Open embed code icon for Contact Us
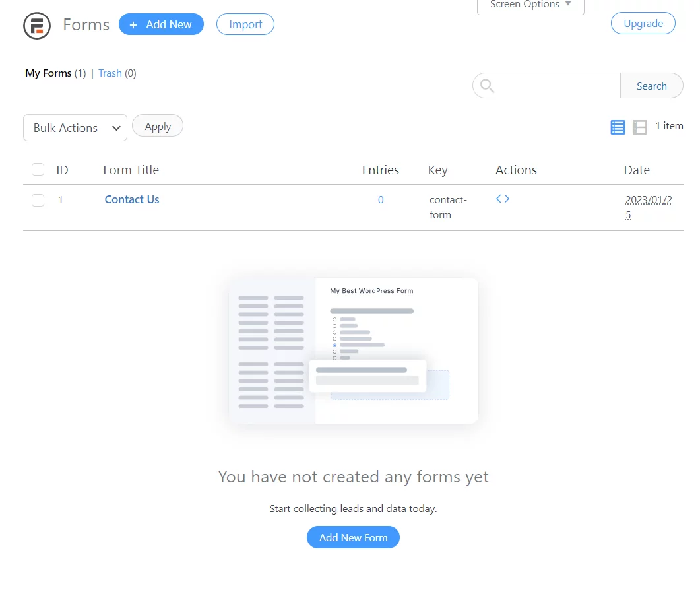The image size is (700, 592). point(502,199)
